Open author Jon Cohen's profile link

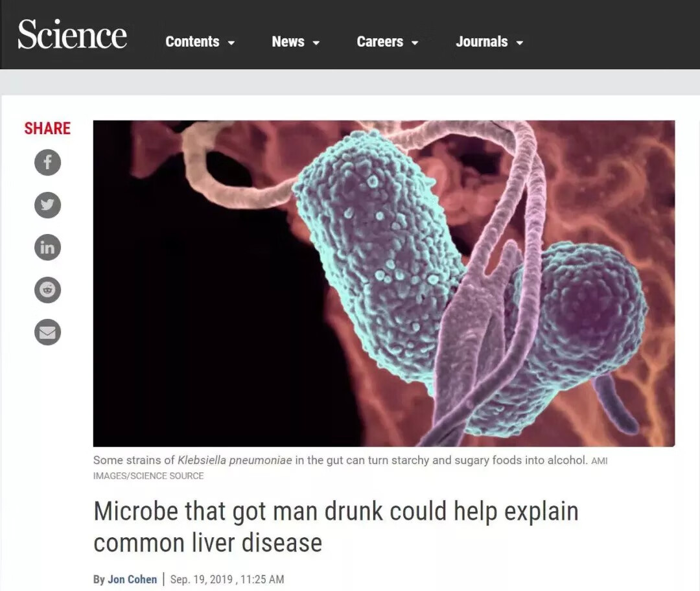click(132, 579)
